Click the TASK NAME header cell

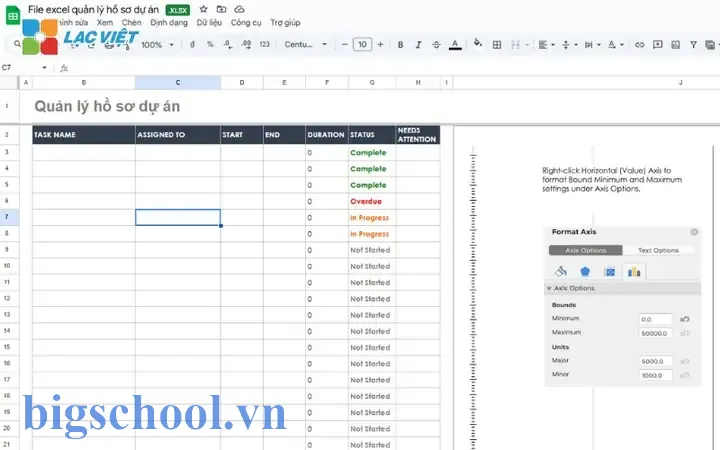[x=84, y=135]
